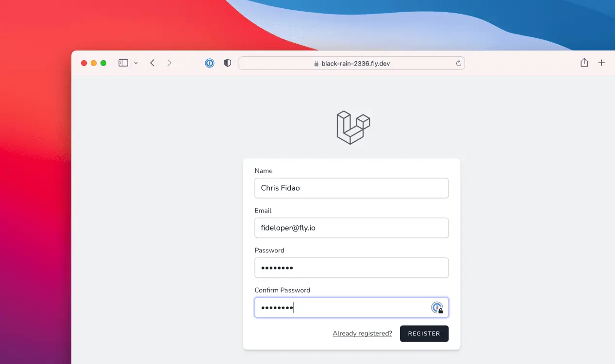This screenshot has height=364, width=615.
Task: Close the Safari window with red button
Action: 84,63
